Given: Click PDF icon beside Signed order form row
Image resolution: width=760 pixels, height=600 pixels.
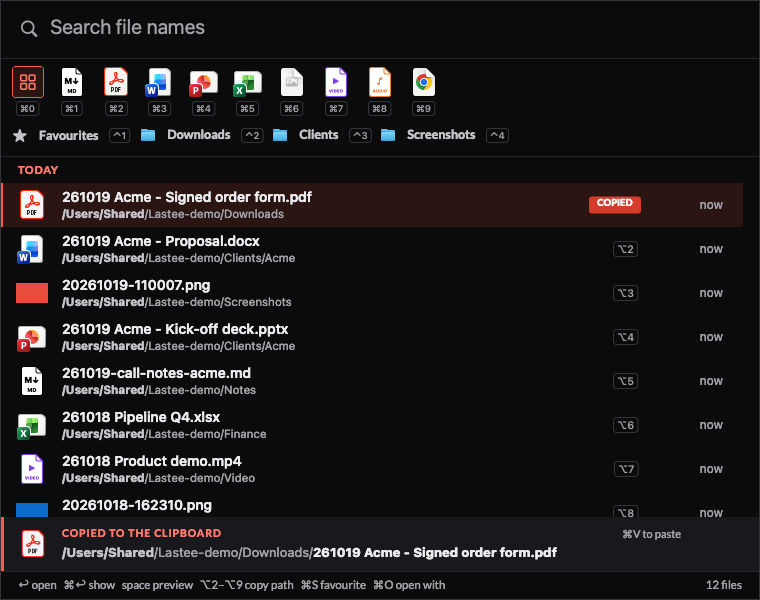Looking at the screenshot, I should [32, 205].
